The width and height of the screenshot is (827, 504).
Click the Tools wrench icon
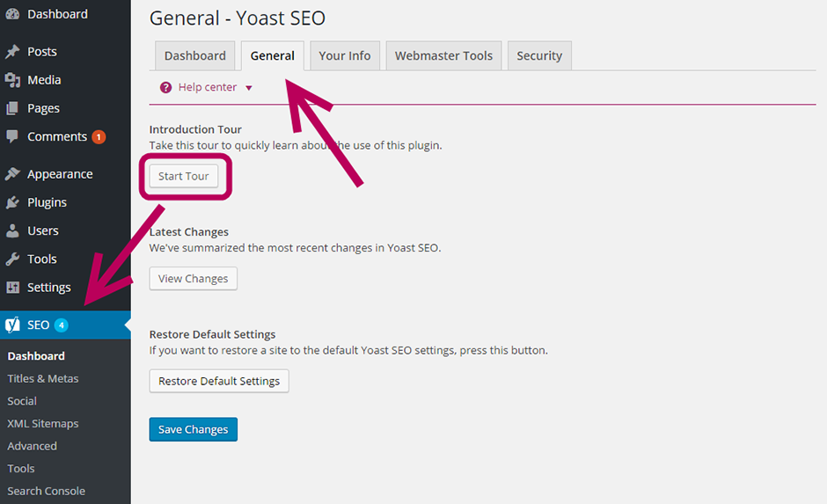click(x=12, y=259)
